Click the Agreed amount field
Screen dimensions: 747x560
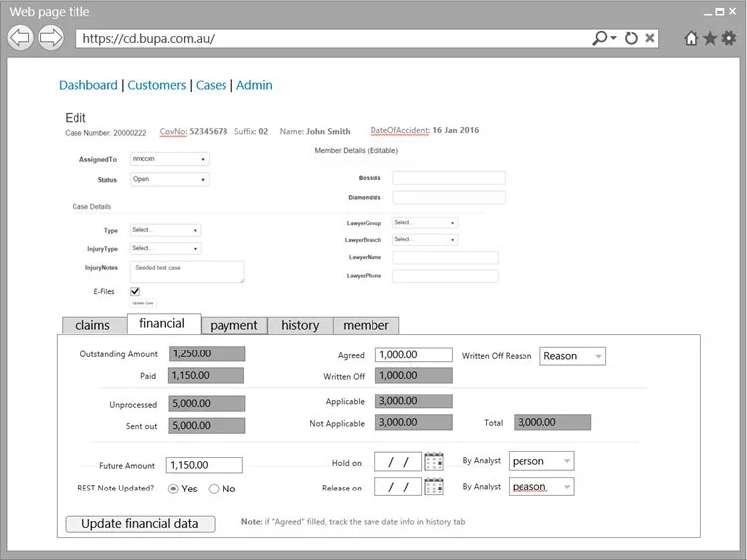click(x=414, y=354)
